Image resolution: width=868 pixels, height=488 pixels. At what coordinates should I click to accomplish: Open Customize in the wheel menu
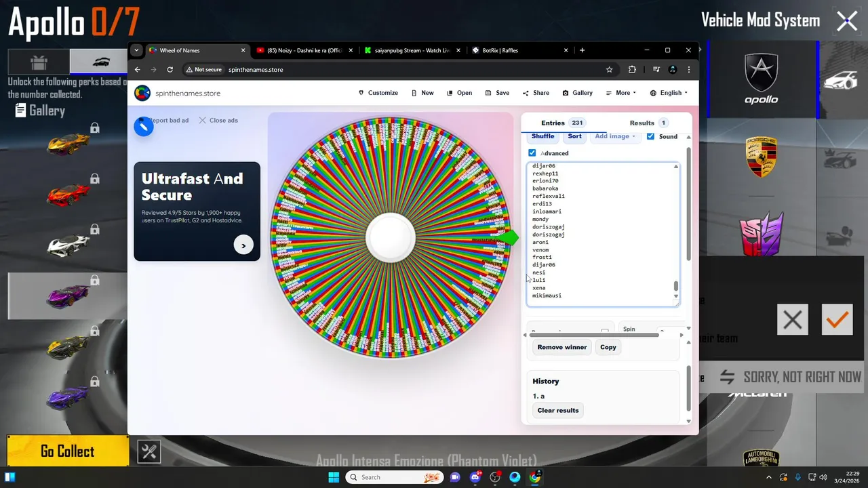pyautogui.click(x=378, y=93)
